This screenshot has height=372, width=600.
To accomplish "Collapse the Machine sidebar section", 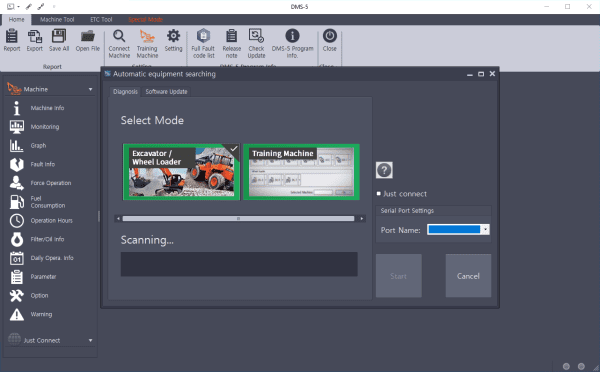I will coord(91,89).
